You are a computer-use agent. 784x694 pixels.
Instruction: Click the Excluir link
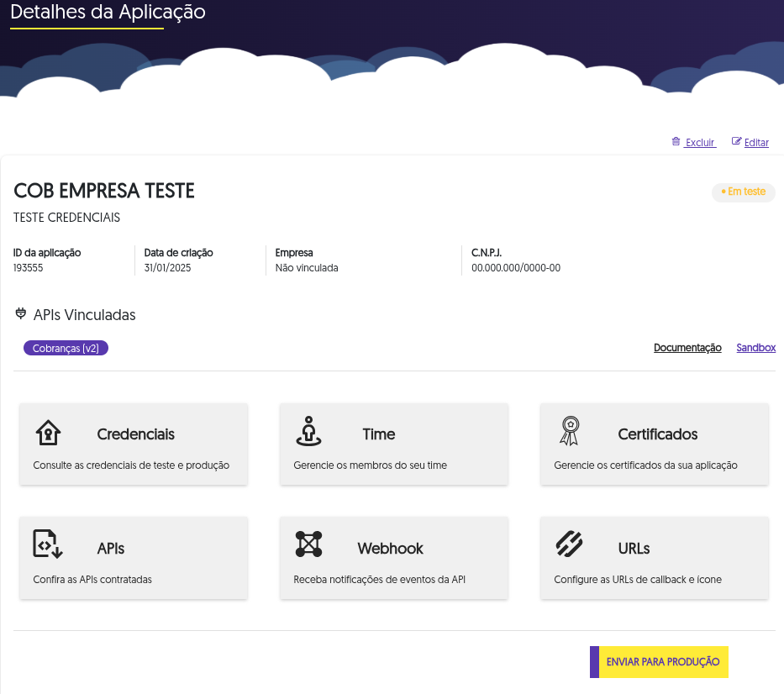[x=700, y=143]
